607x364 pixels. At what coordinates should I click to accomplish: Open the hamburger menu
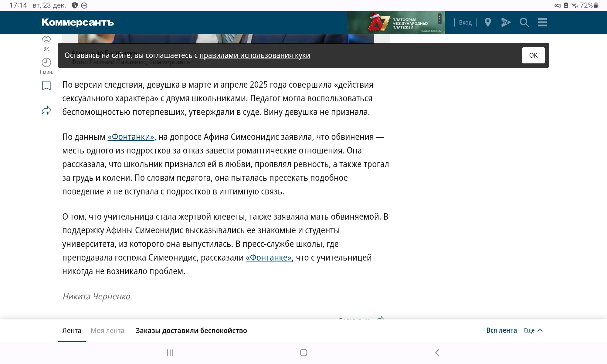tap(542, 22)
